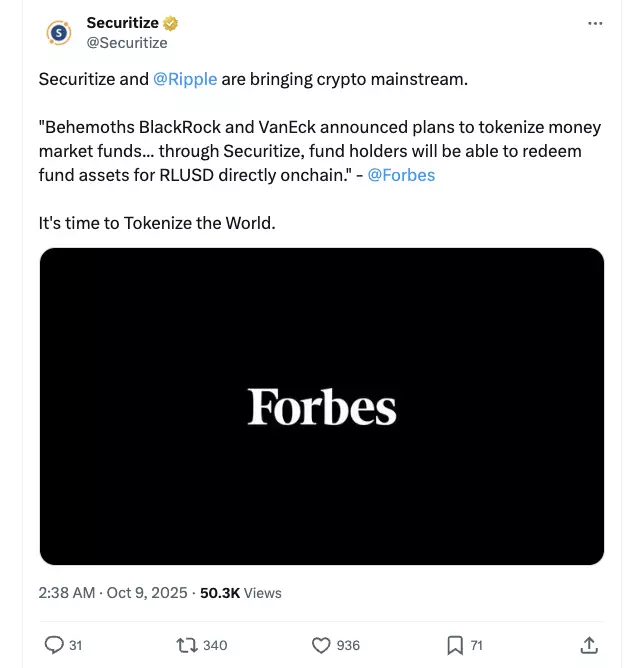Click the 31 replies count
Image resolution: width=624 pixels, height=668 pixels.
75,645
